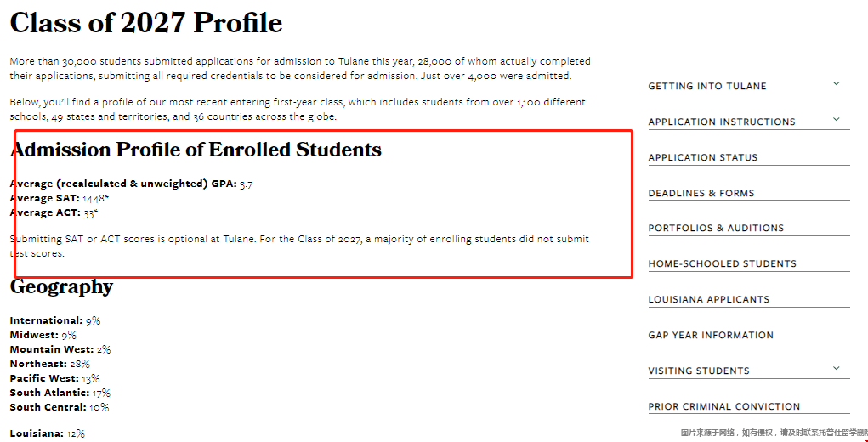Click the Admission Profile of Enrolled Students heading
The height and width of the screenshot is (442, 868).
coord(196,150)
